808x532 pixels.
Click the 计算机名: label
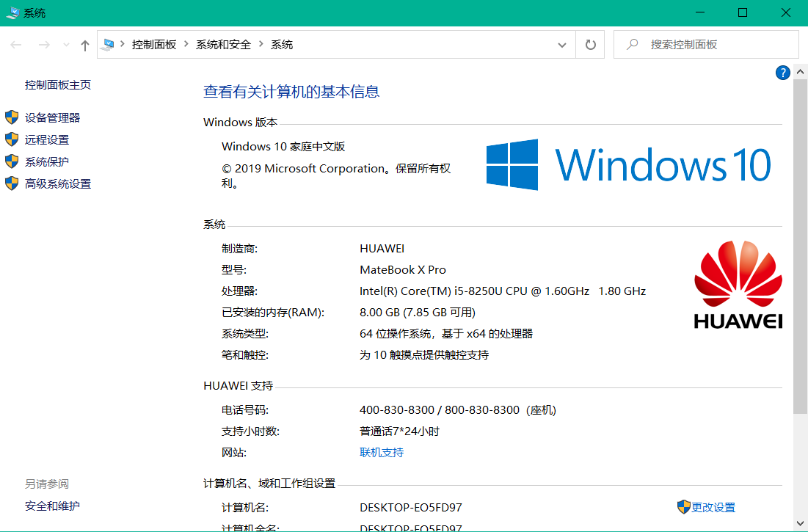tap(245, 507)
